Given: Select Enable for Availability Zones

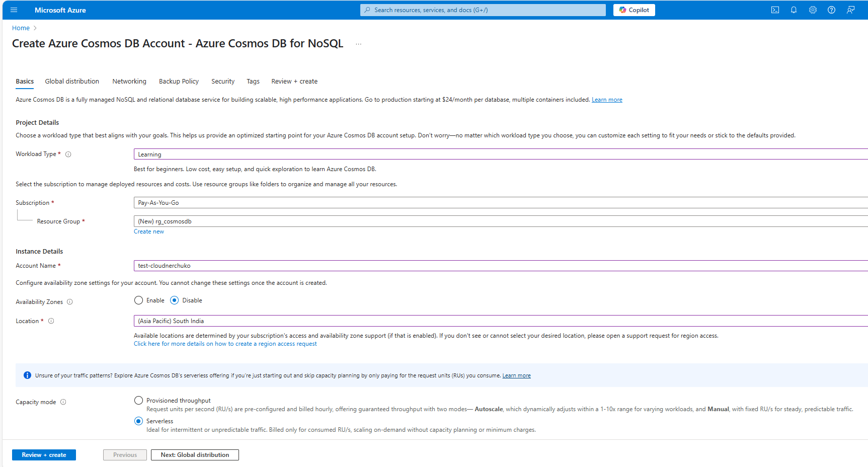Looking at the screenshot, I should coord(138,300).
